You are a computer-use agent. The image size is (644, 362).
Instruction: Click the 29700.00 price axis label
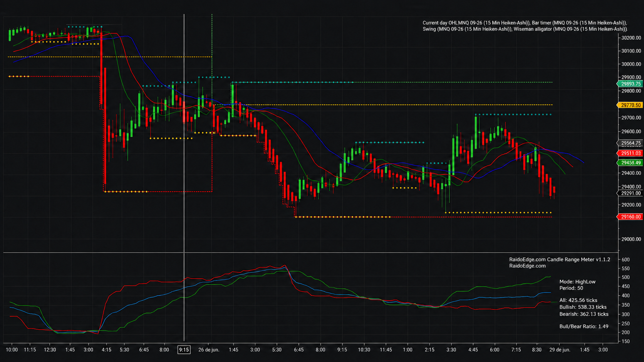(x=631, y=118)
